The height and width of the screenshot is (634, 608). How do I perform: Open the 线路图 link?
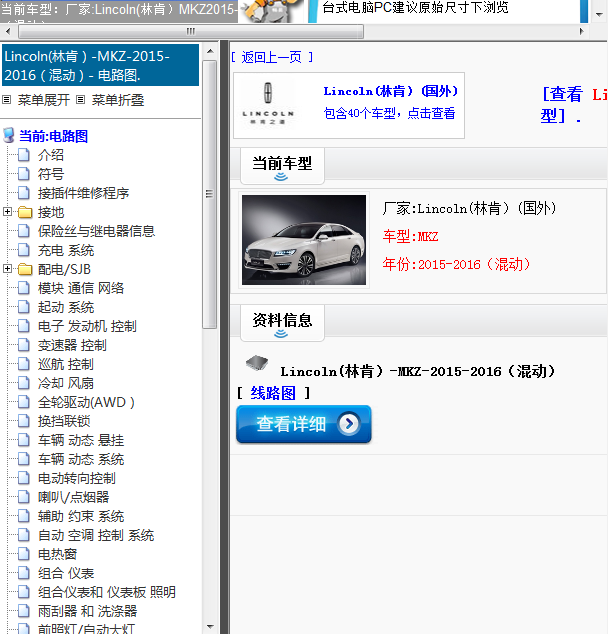[x=273, y=393]
